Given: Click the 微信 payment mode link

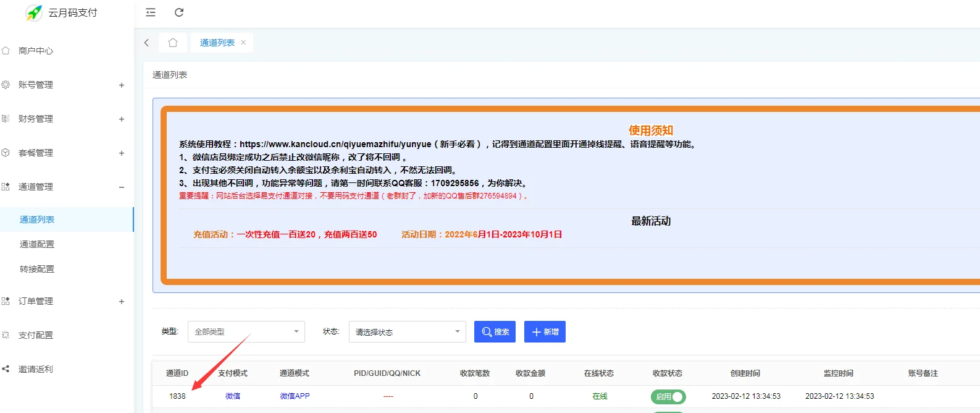Looking at the screenshot, I should pyautogui.click(x=233, y=396).
